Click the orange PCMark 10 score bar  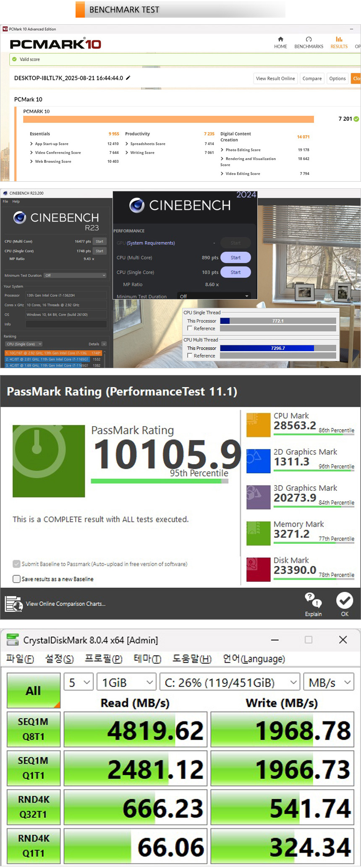pyautogui.click(x=168, y=119)
